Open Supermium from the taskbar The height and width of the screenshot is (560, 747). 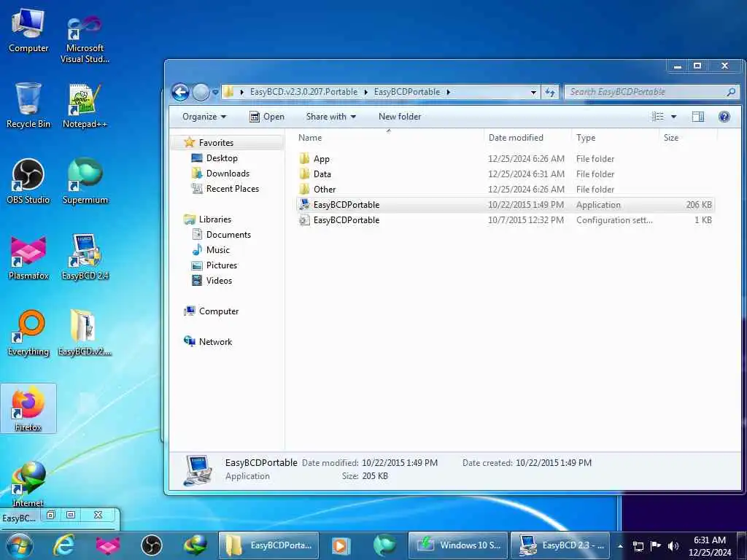(x=384, y=545)
